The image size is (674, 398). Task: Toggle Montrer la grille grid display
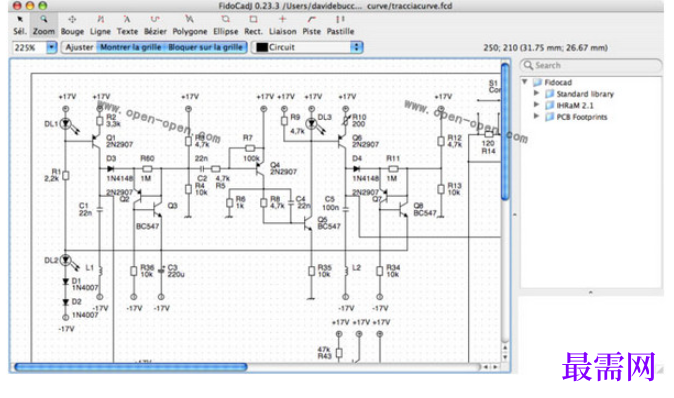(x=131, y=47)
